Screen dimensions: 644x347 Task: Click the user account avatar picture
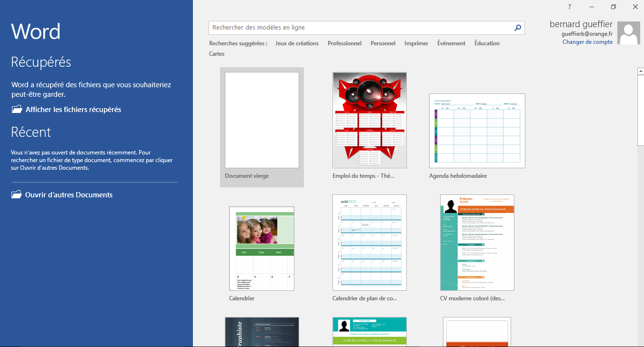629,33
